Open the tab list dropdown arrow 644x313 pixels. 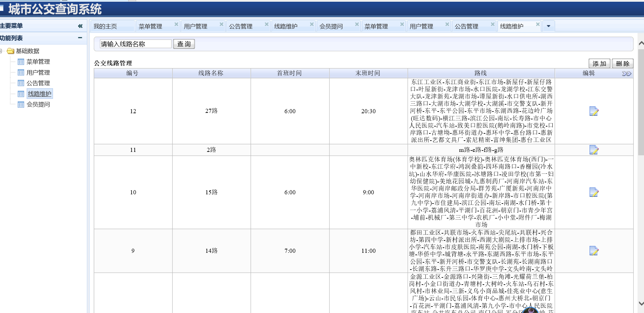(x=549, y=26)
